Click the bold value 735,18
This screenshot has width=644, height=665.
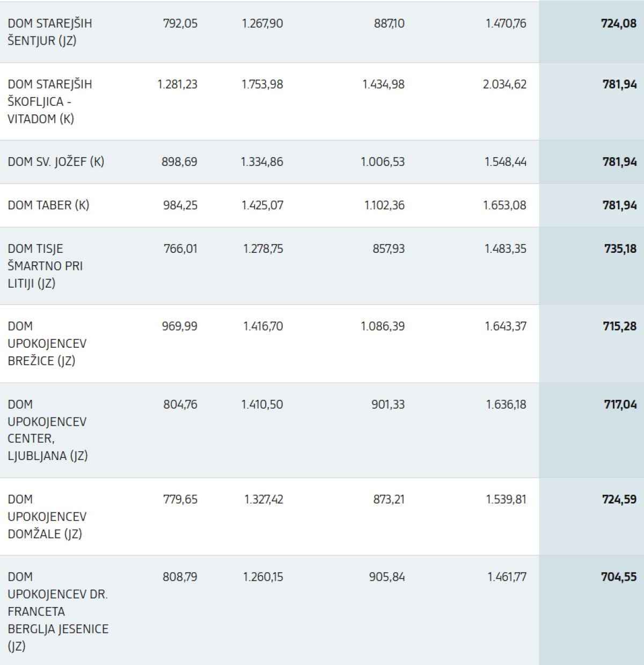[x=620, y=249]
